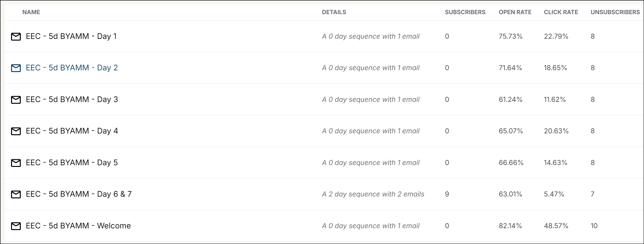Click the DETAILS column header
This screenshot has height=244, width=644.
334,12
